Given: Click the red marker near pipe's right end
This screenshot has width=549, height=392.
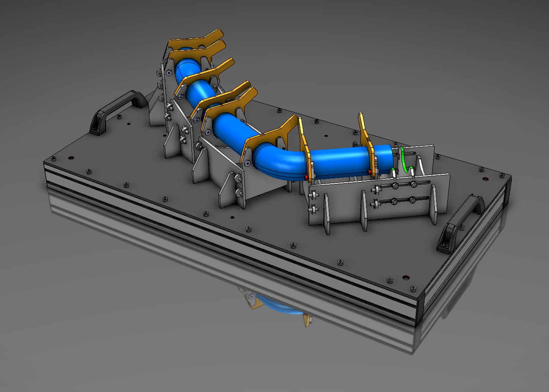Looking at the screenshot, I should pos(370,172).
